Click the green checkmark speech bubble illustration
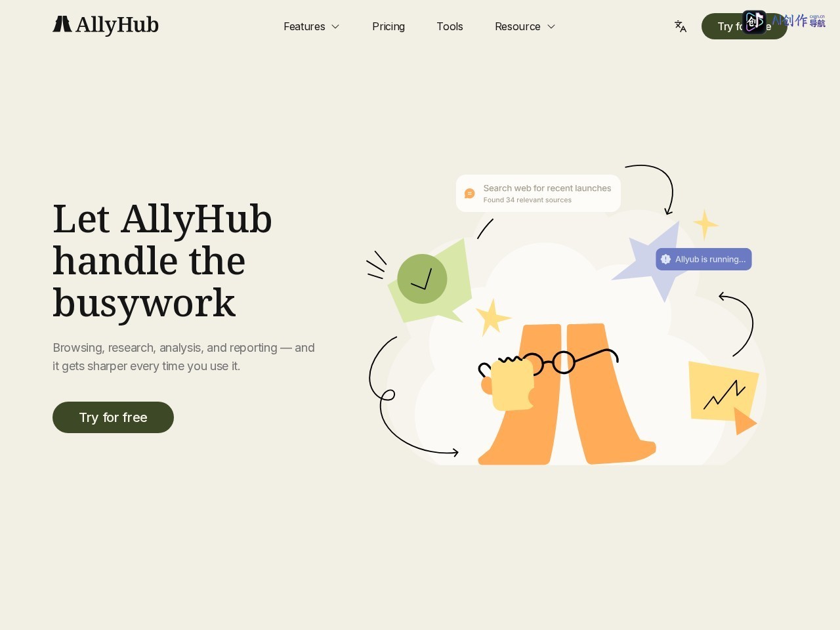 click(430, 281)
